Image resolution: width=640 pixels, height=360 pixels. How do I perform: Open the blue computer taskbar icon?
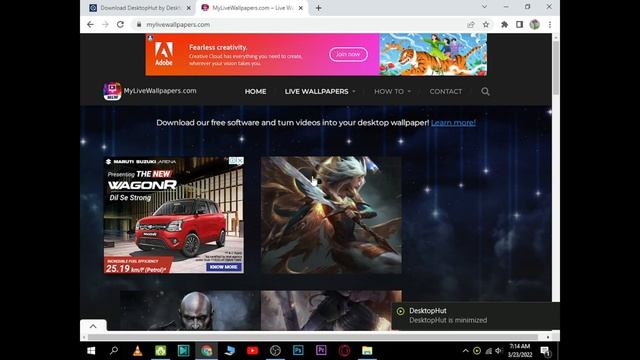tap(229, 351)
